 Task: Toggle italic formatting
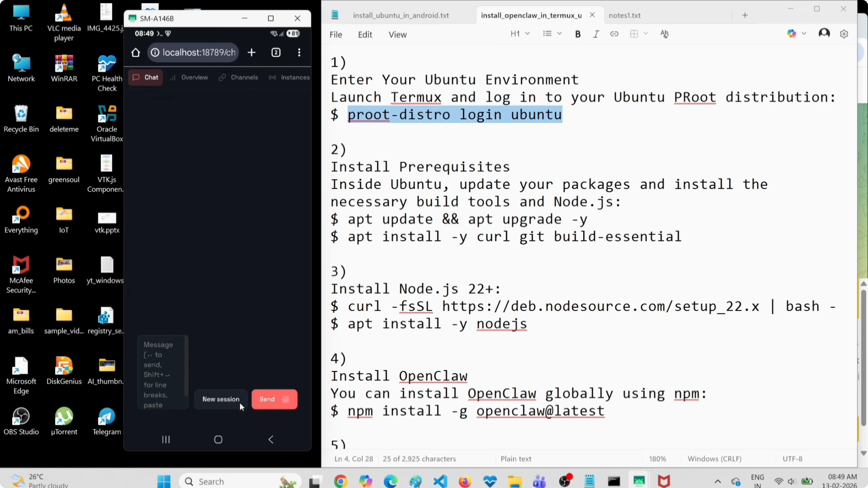[596, 34]
